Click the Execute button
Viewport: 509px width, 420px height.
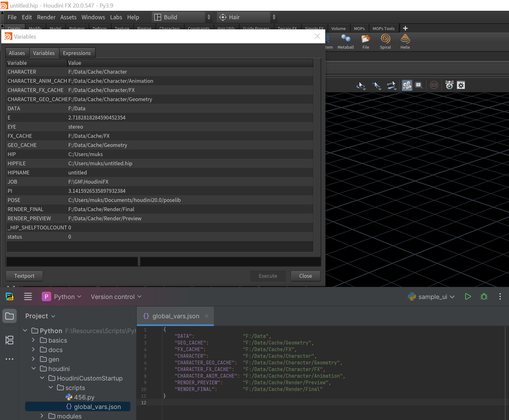pyautogui.click(x=268, y=276)
